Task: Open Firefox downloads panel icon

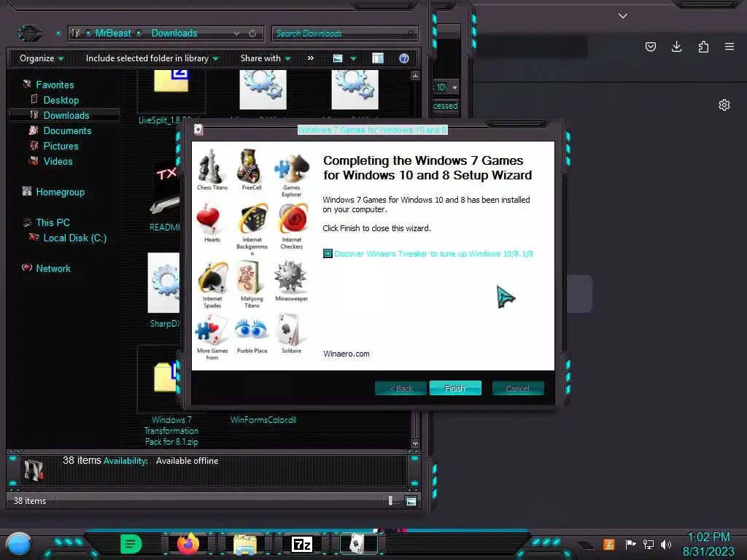Action: 676,47
